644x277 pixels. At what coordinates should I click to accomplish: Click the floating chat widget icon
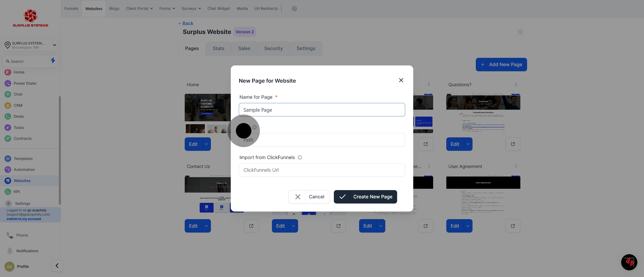(629, 262)
